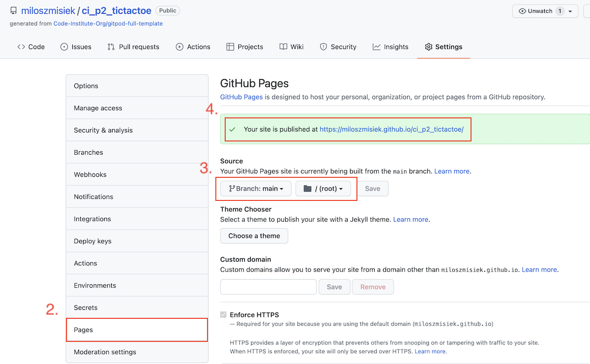This screenshot has height=364, width=590.
Task: Open Integrations settings
Action: coord(137,219)
